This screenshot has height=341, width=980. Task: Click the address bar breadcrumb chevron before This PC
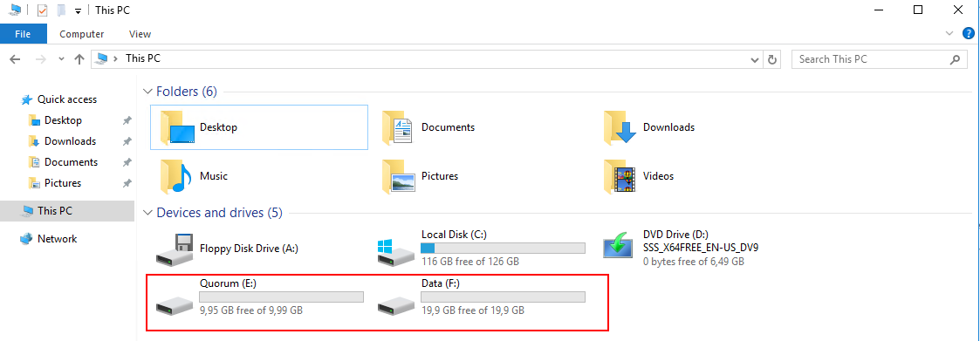click(x=115, y=58)
